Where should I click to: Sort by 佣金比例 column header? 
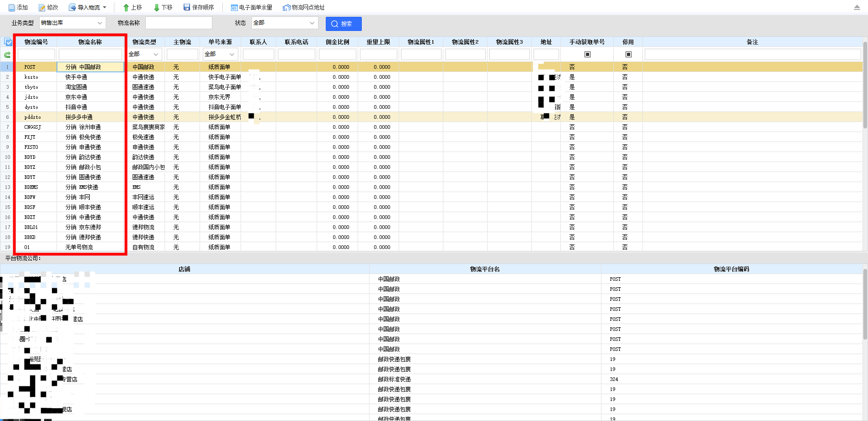point(337,42)
